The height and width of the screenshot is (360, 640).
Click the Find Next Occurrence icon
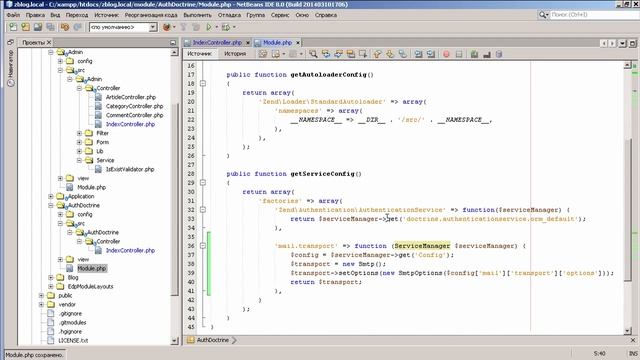click(338, 54)
